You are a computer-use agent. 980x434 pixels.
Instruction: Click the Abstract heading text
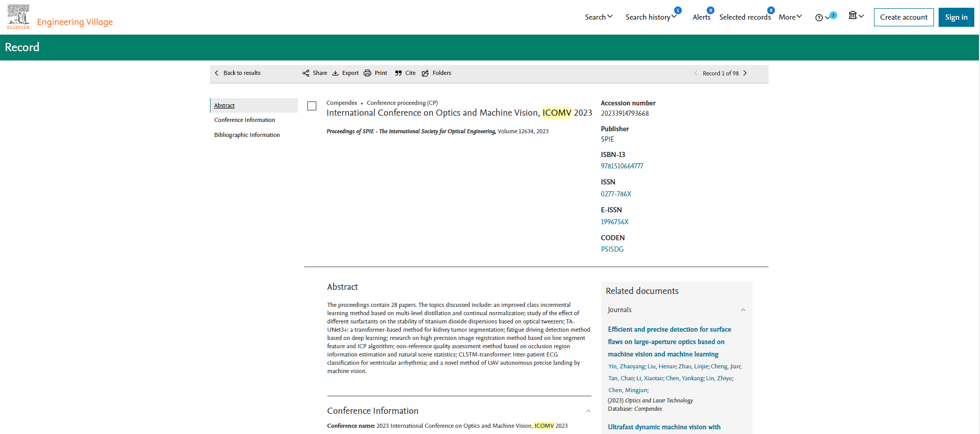tap(342, 287)
